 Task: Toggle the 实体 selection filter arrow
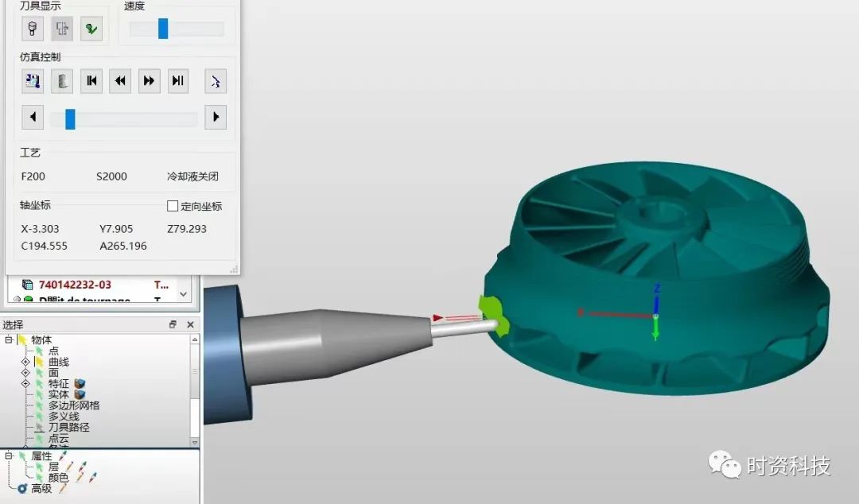click(40, 394)
